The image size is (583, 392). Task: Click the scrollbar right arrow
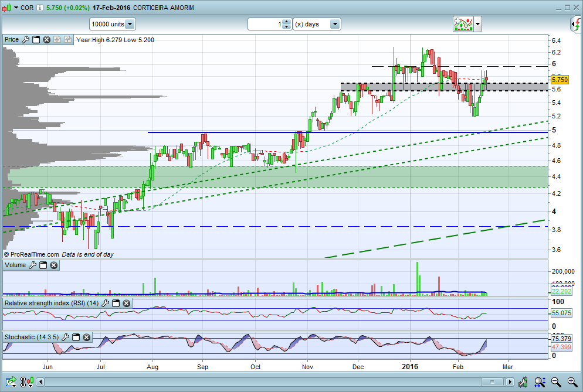(510, 381)
